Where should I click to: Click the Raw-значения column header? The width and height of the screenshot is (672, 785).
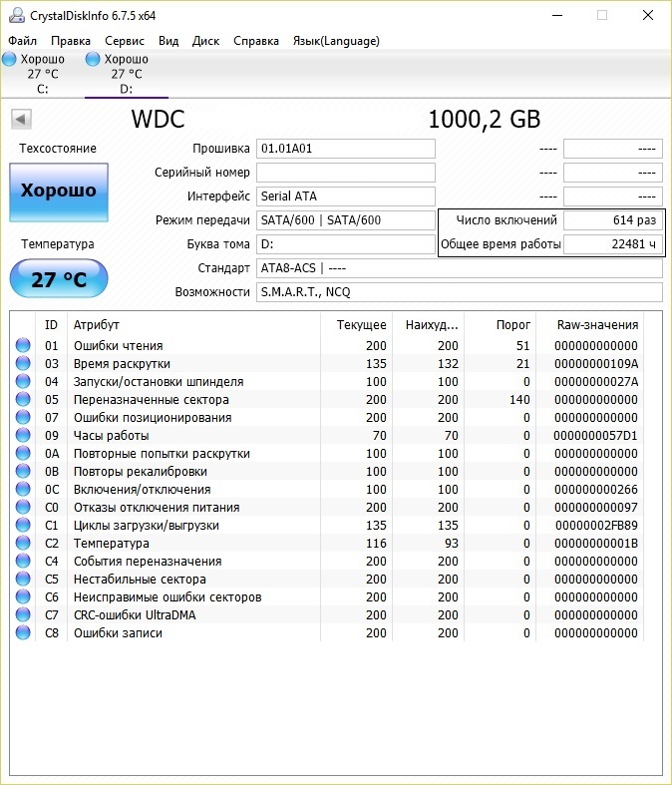[590, 325]
